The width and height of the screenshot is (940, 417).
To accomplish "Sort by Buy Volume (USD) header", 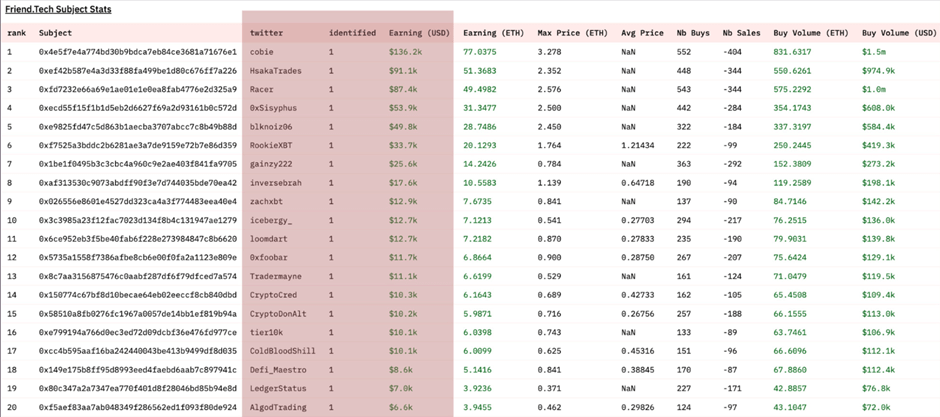I will pyautogui.click(x=899, y=34).
